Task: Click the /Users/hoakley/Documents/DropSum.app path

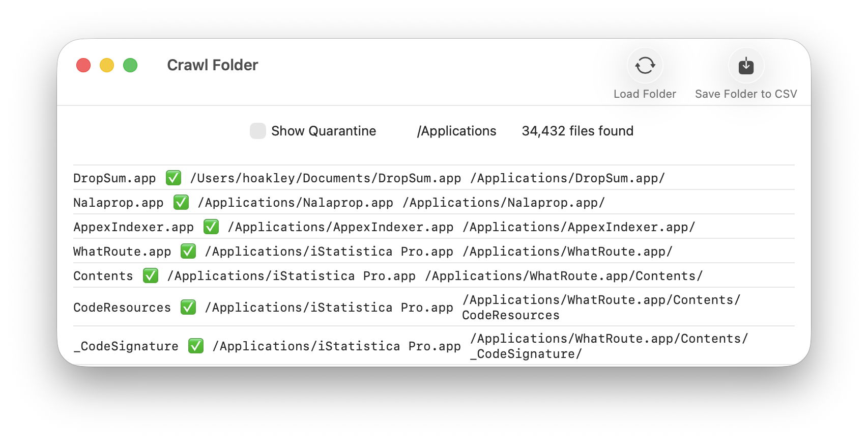Action: click(326, 178)
